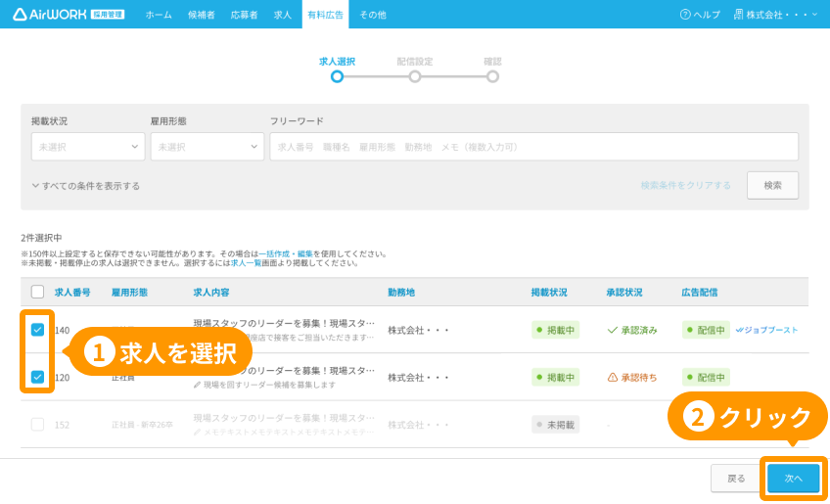The width and height of the screenshot is (830, 504).
Task: Click the 勤務地 cell in row 120
Action: [418, 378]
